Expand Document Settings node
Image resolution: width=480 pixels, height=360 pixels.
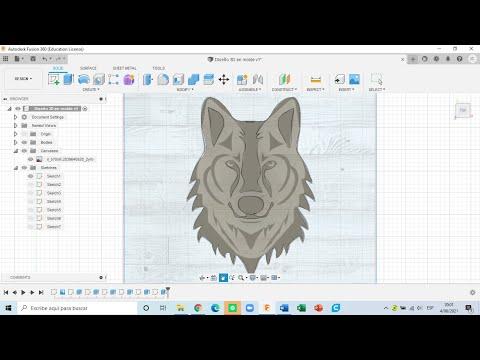point(15,117)
